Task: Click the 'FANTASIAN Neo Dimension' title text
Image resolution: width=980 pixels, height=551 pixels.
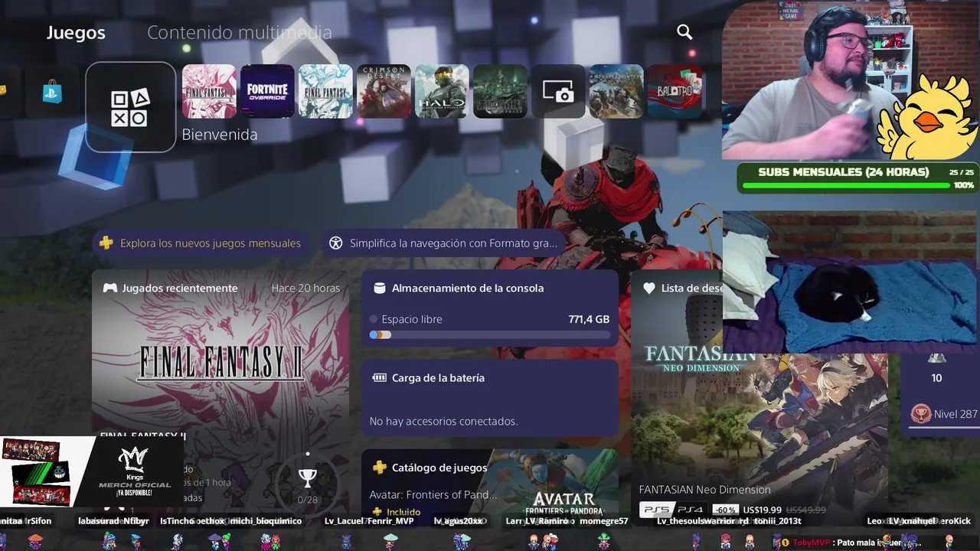Action: click(705, 490)
